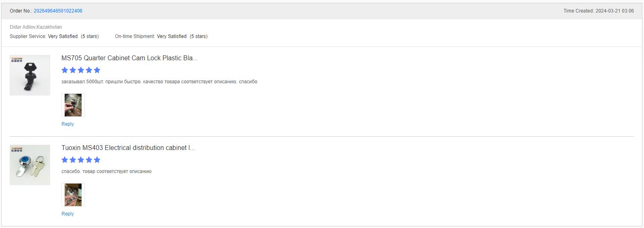
Task: Click fourth star of MS705 rating
Action: pos(89,70)
